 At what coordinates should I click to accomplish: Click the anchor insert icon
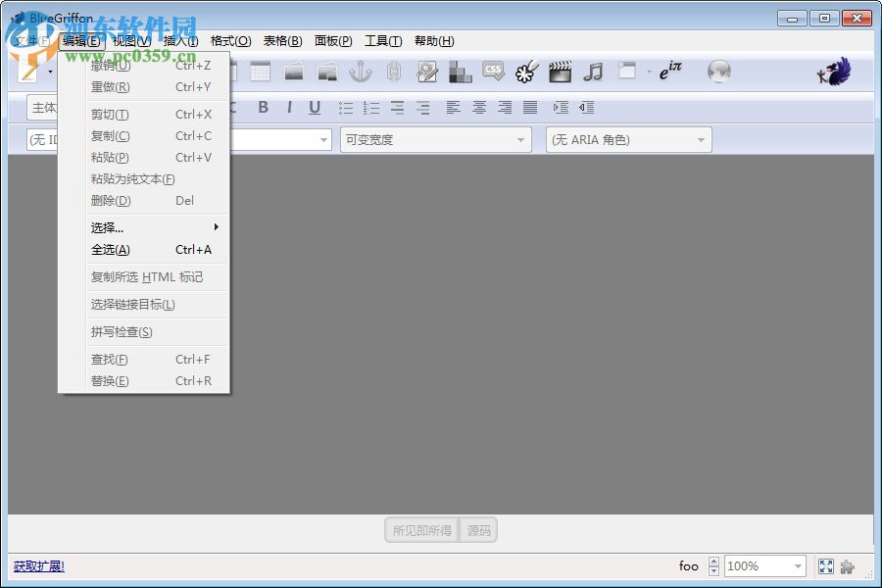click(x=360, y=73)
